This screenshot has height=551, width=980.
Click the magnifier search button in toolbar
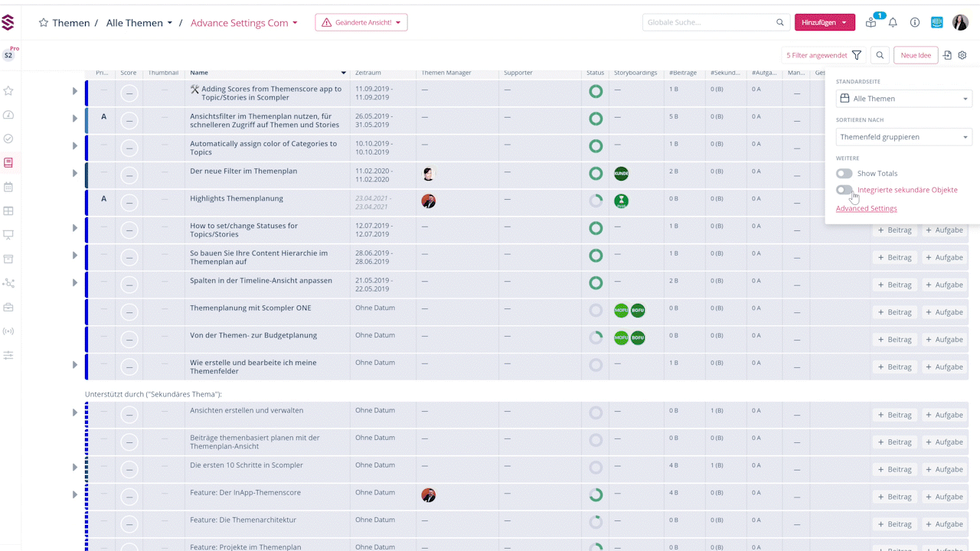pos(880,55)
